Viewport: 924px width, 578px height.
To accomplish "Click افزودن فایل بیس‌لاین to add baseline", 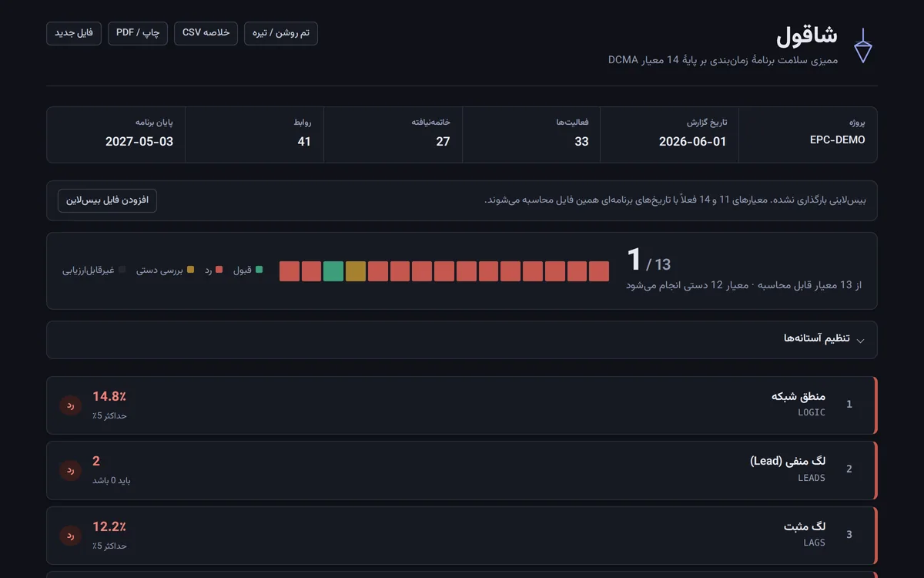I will (x=107, y=200).
